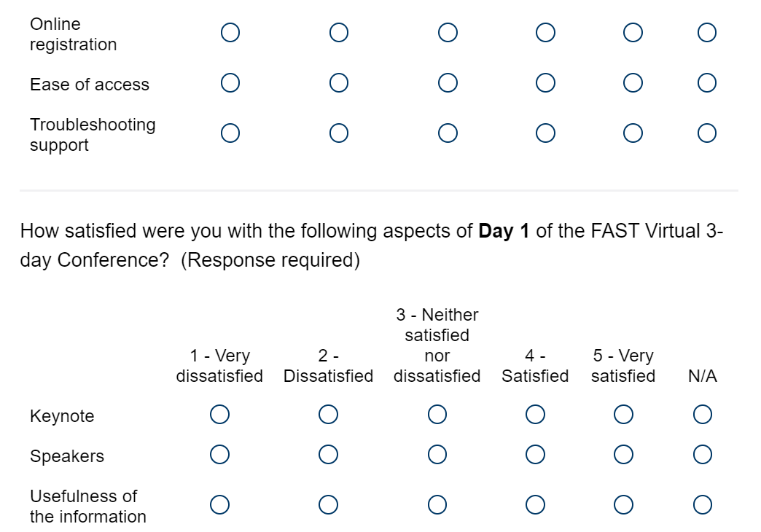Choose last radio option for Online registration
The width and height of the screenshot is (761, 532).
coord(706,33)
